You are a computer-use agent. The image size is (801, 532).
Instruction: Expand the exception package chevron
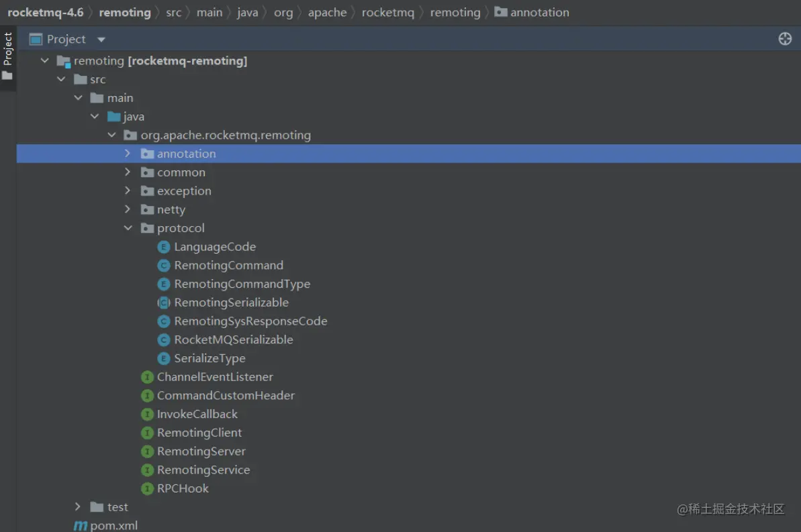pyautogui.click(x=128, y=191)
